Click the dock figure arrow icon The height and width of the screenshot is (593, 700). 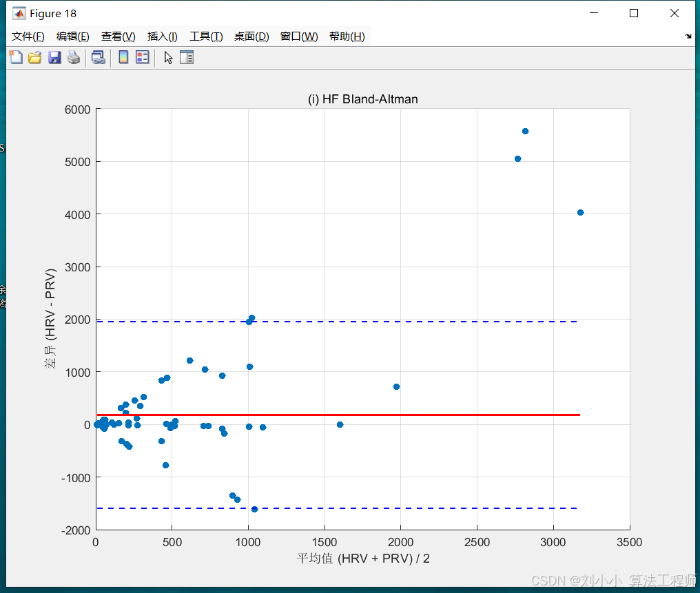pos(688,36)
